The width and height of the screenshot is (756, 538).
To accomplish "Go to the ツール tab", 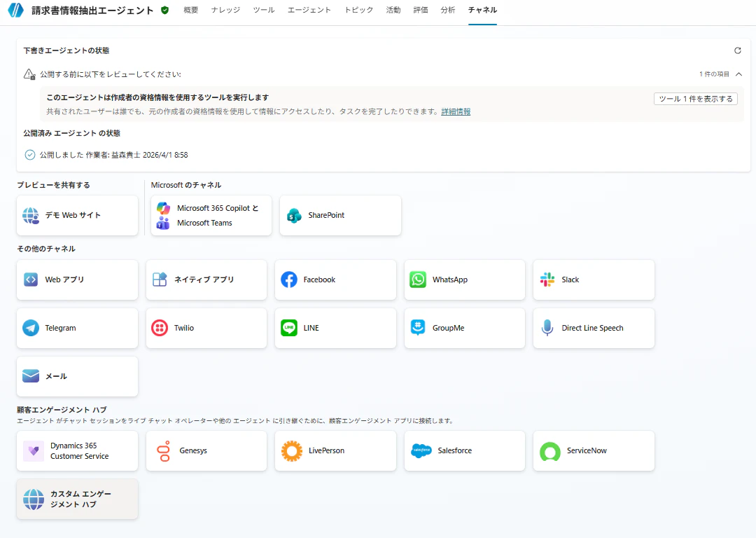I will [264, 10].
